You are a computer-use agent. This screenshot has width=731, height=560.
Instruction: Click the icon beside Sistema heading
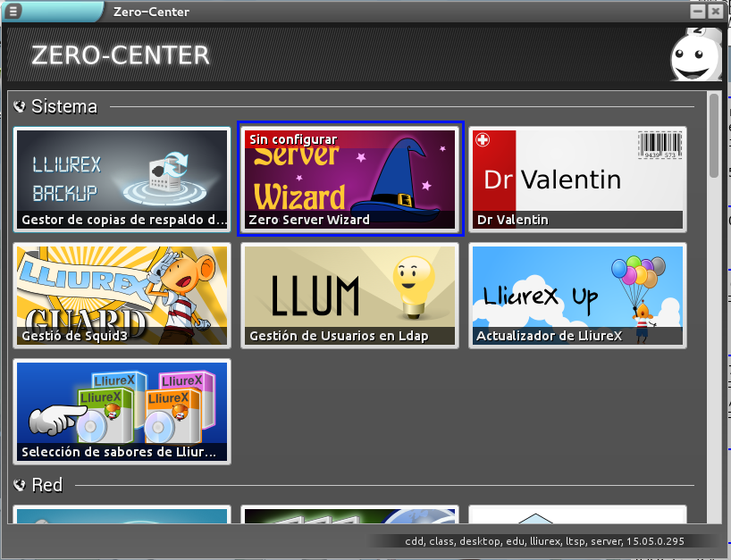[20, 106]
